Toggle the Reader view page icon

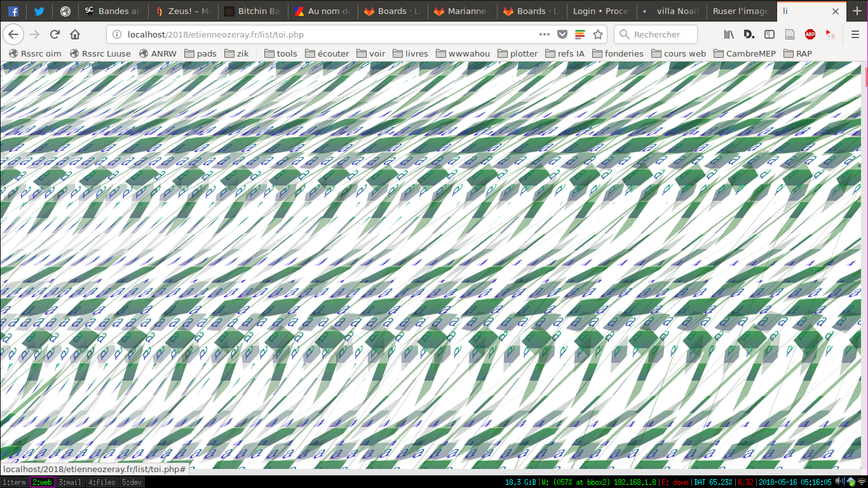pyautogui.click(x=789, y=34)
